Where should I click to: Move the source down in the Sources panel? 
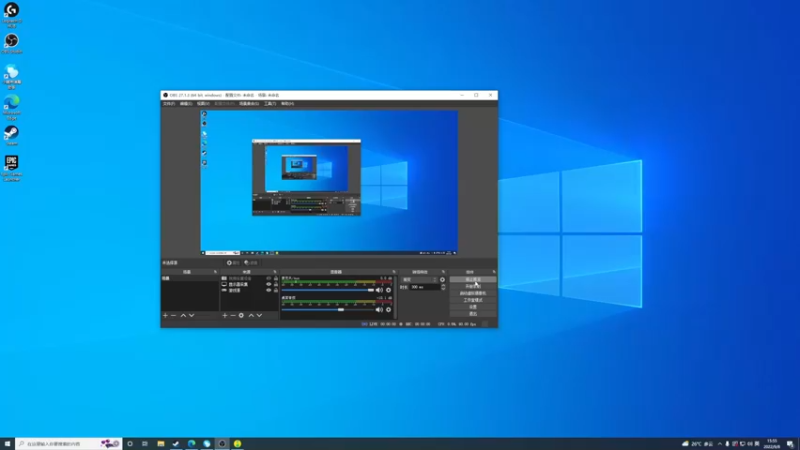(259, 315)
